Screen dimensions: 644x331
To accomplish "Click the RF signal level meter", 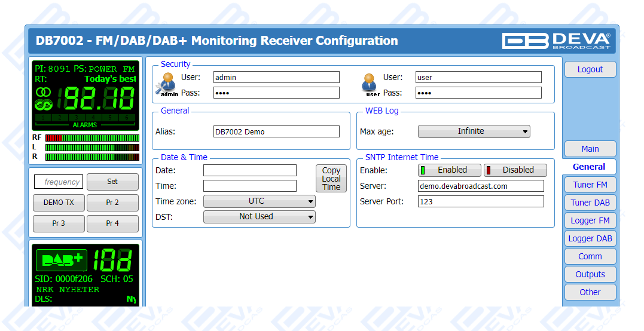I will click(91, 138).
